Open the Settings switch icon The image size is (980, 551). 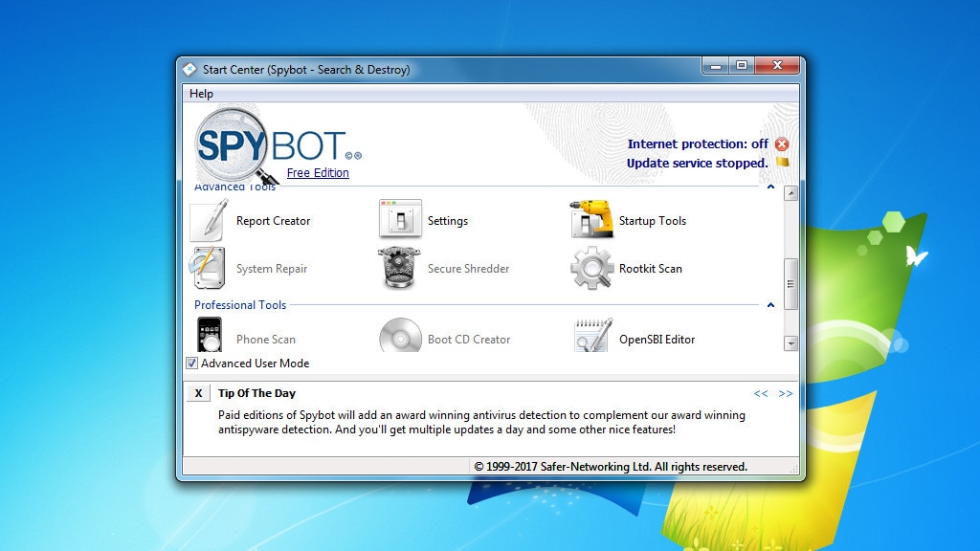(400, 219)
